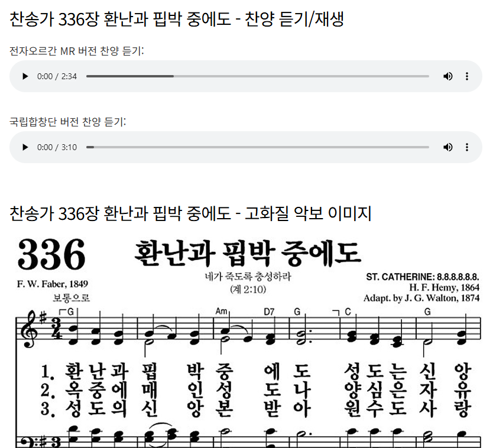
Task: Seek on the 2:34 audio progress bar
Action: [258, 76]
